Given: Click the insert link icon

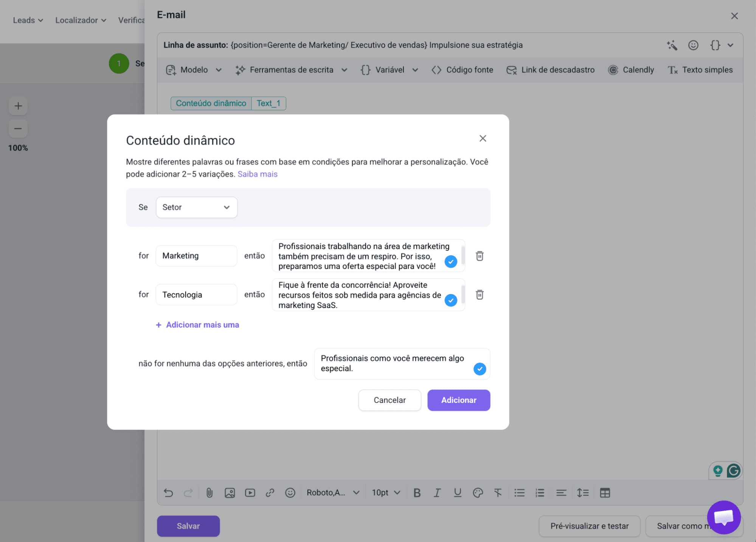Looking at the screenshot, I should click(x=270, y=492).
